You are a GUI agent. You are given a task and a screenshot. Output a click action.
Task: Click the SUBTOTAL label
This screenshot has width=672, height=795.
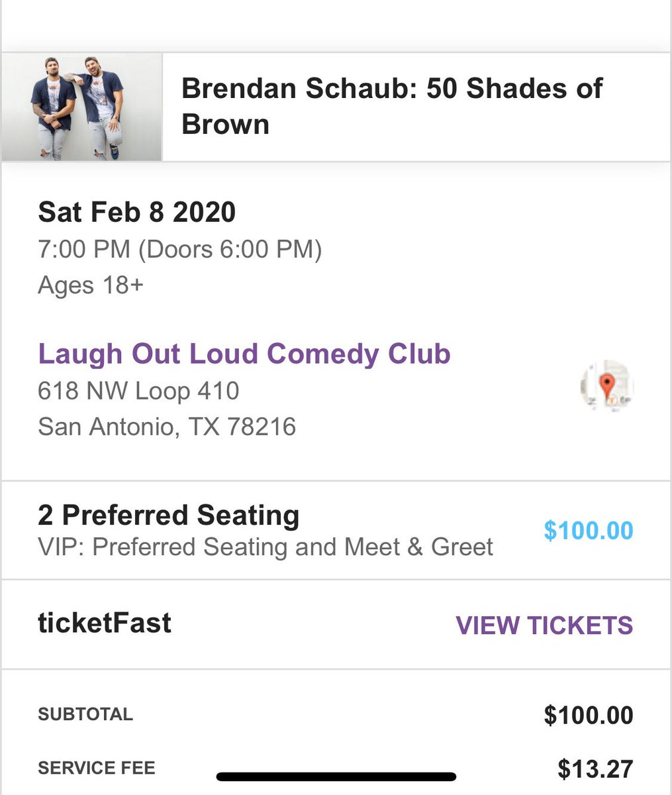pyautogui.click(x=85, y=714)
